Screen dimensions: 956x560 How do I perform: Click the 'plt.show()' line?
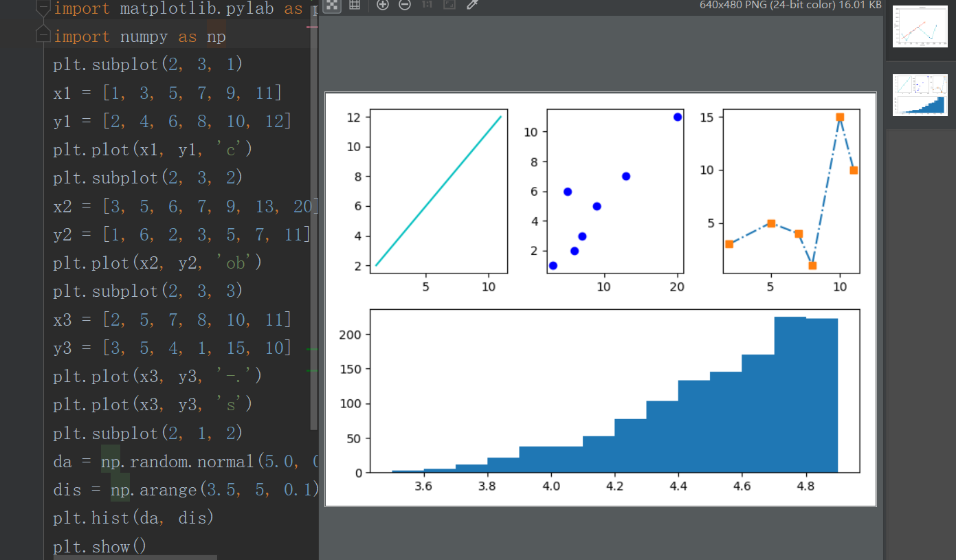(x=100, y=547)
